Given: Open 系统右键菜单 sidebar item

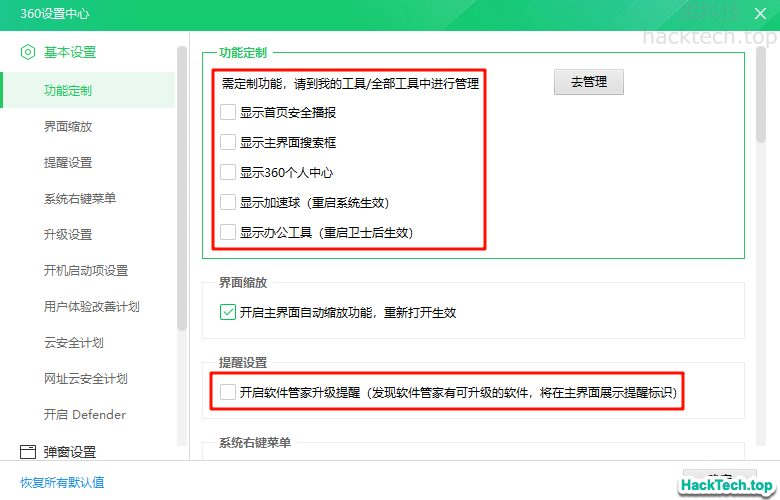Looking at the screenshot, I should click(80, 198).
